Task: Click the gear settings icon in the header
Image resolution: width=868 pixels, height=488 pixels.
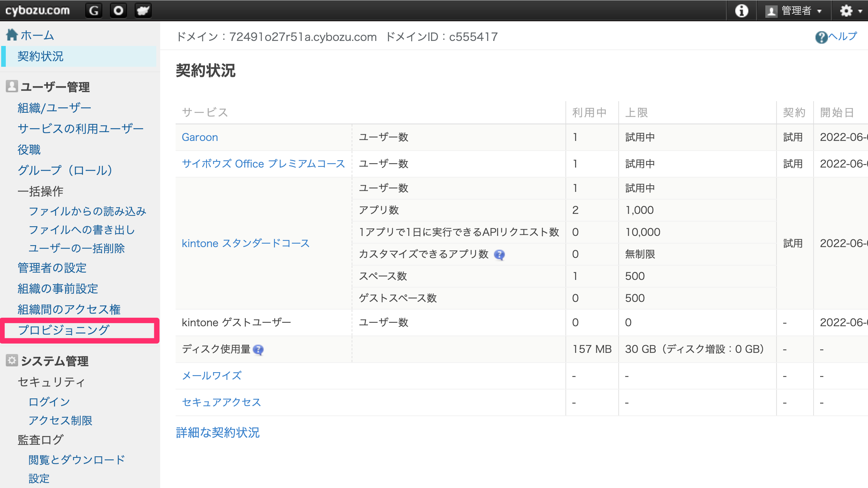Action: pos(846,10)
